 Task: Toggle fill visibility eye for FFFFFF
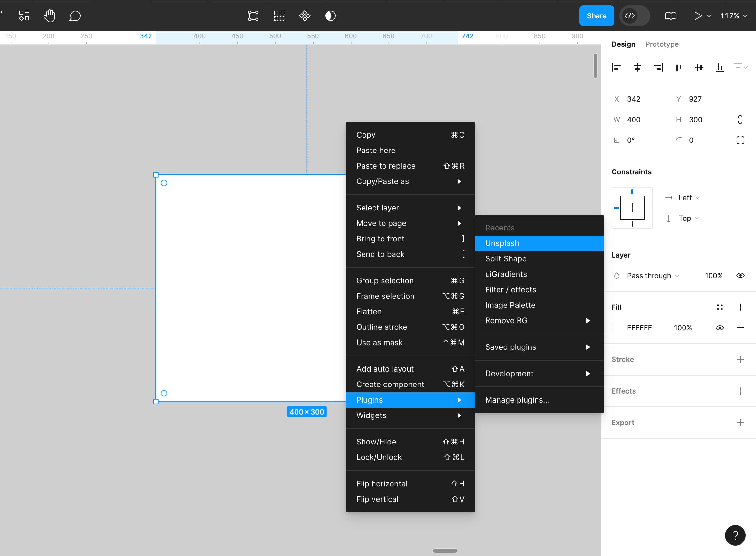[x=720, y=328]
